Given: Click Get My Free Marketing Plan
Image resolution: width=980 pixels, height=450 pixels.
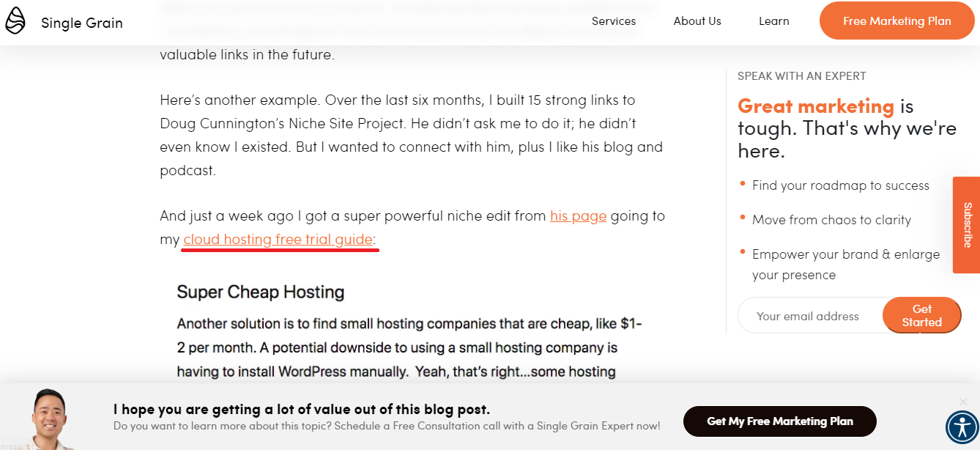Looking at the screenshot, I should coord(779,421).
